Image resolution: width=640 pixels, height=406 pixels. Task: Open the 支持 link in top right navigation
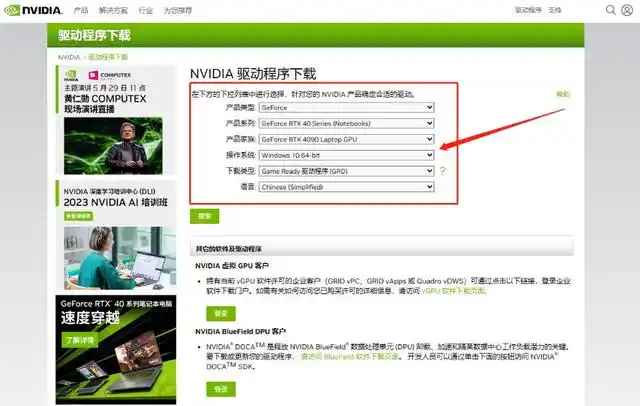tap(555, 10)
